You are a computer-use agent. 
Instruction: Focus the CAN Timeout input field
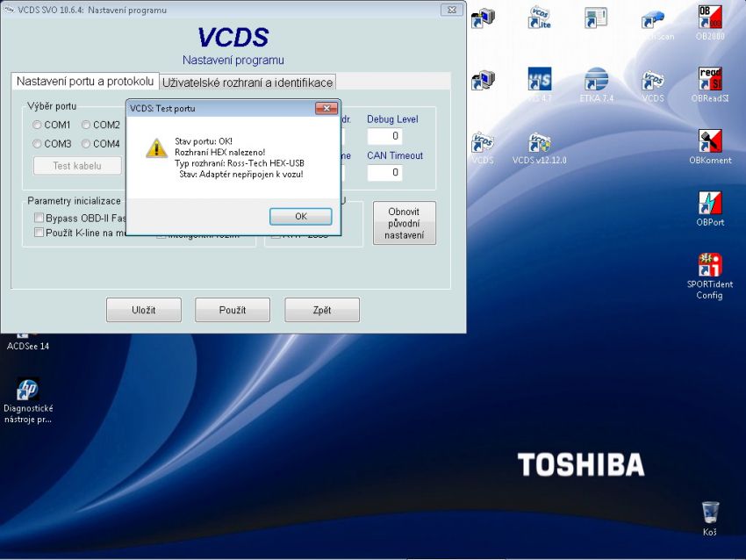pos(385,172)
